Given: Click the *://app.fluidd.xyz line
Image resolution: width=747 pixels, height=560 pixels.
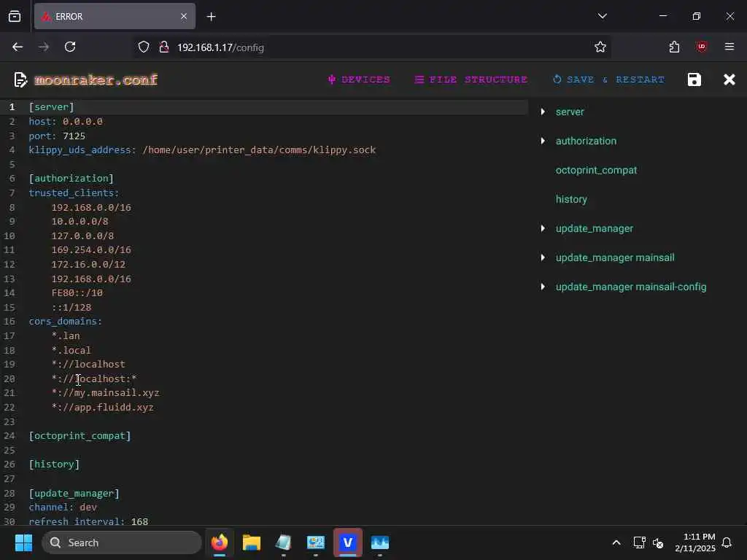Looking at the screenshot, I should coord(103,407).
